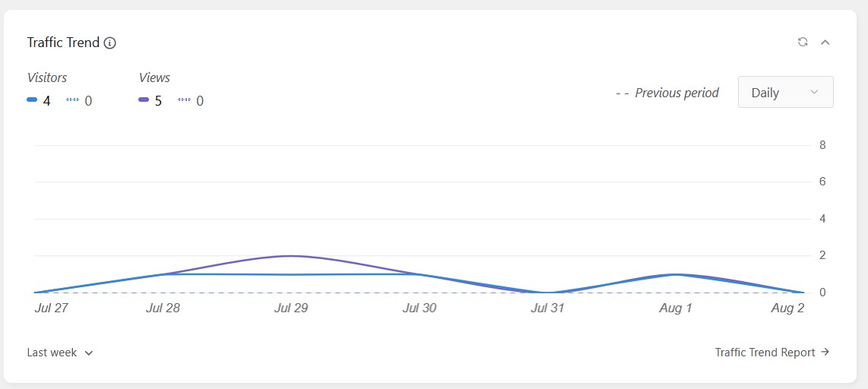Collapse the Traffic Trend panel

click(x=825, y=42)
